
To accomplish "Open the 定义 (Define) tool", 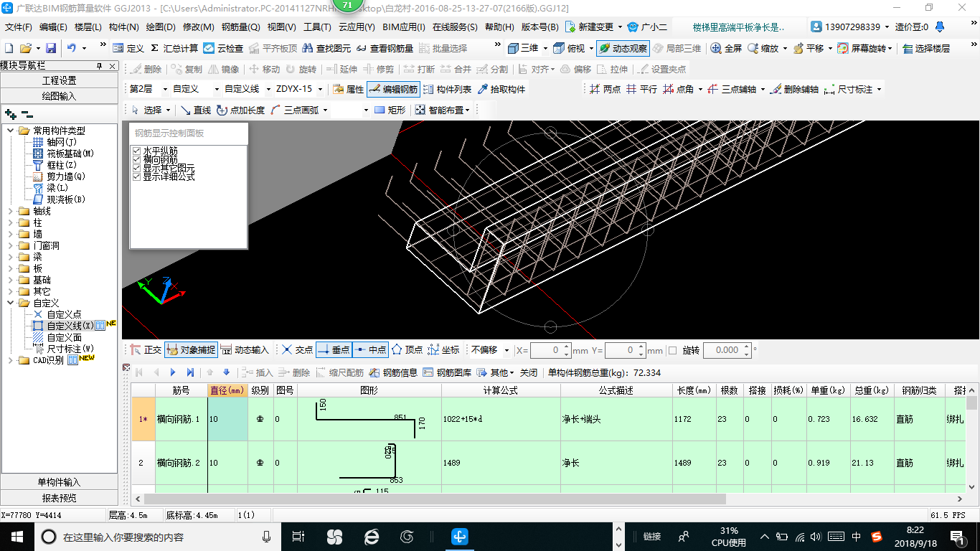I will tap(128, 48).
